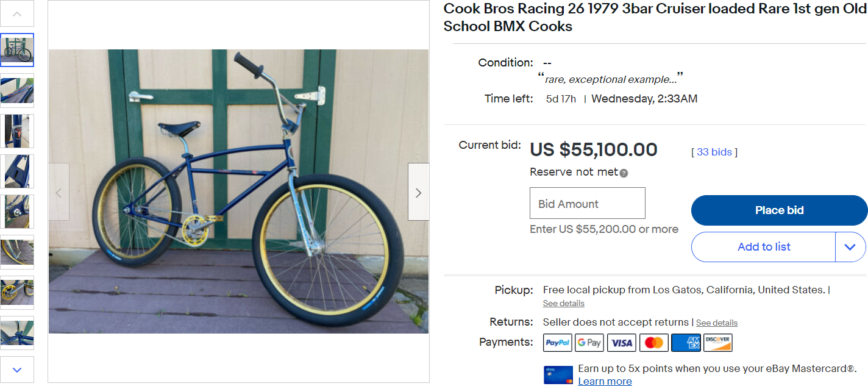Open the Reserve not met help icon
This screenshot has height=386, width=868.
(624, 173)
